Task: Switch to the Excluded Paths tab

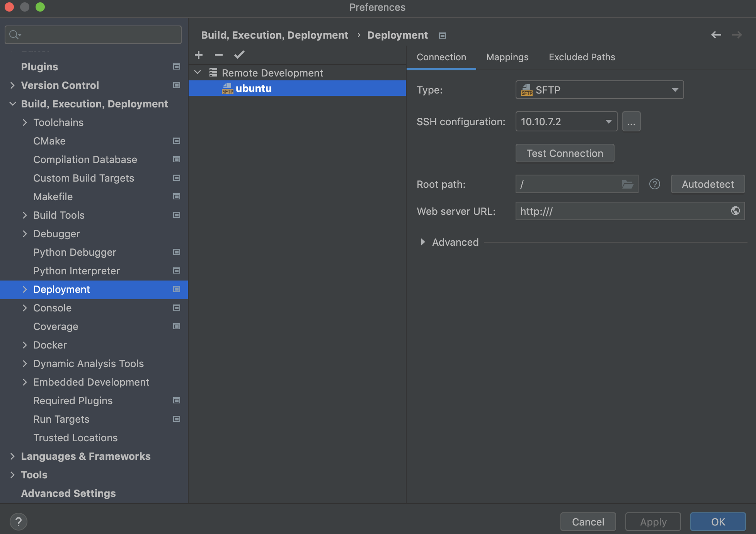Action: pos(582,57)
